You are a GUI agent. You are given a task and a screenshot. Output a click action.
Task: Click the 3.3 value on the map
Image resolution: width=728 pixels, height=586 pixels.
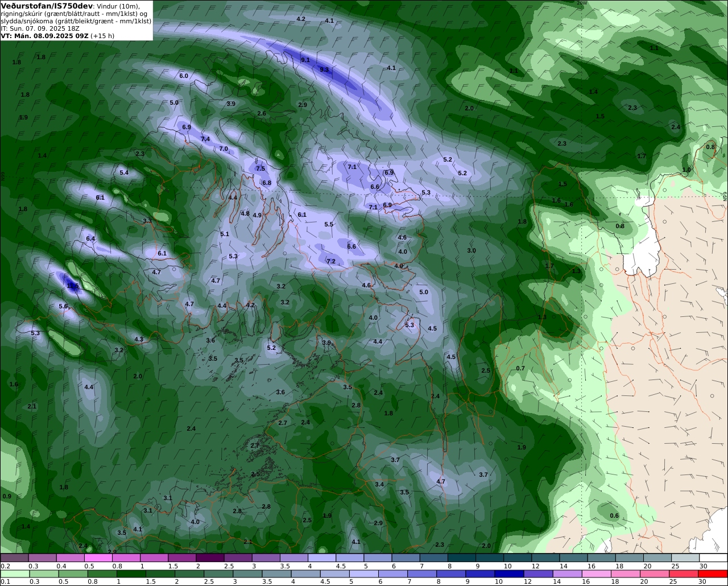(x=147, y=221)
